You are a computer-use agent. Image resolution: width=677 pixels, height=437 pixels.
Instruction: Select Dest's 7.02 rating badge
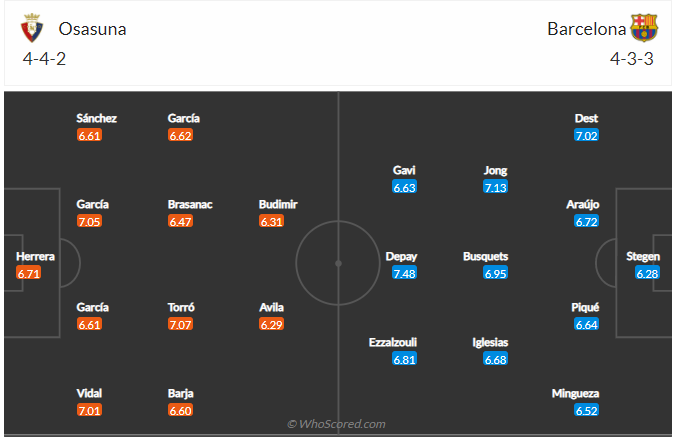586,135
